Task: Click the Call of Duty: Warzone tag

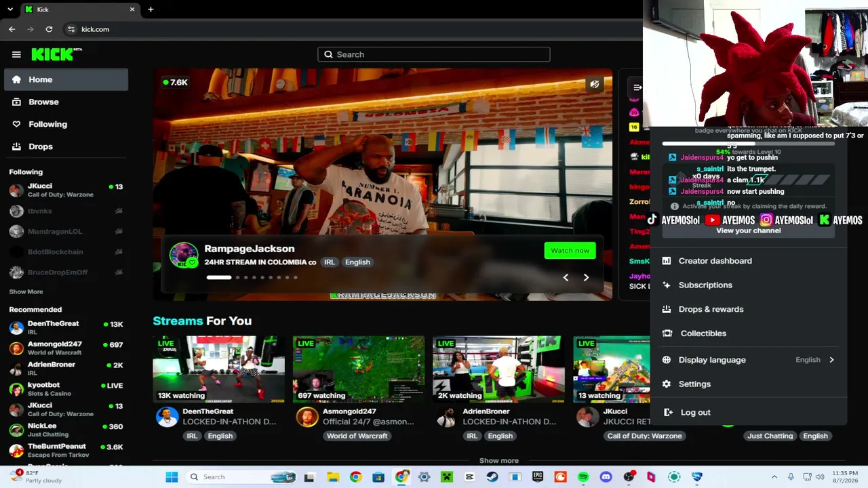Action: pyautogui.click(x=644, y=436)
